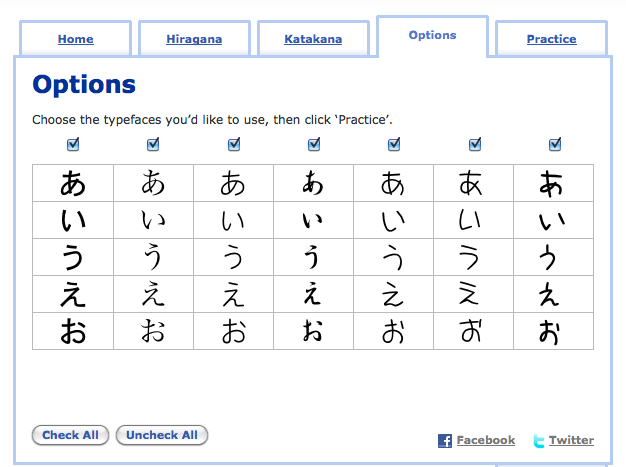The width and height of the screenshot is (626, 467).
Task: Go to the Katakana tab
Action: (x=313, y=40)
